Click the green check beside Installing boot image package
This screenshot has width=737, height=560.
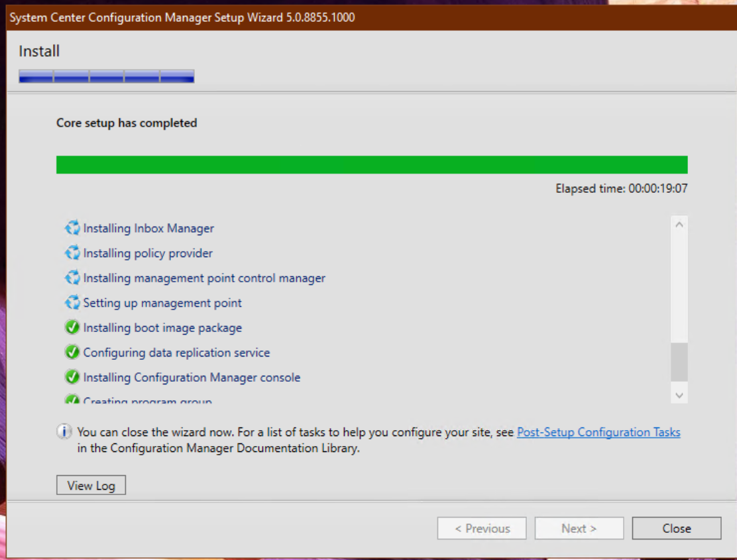72,327
